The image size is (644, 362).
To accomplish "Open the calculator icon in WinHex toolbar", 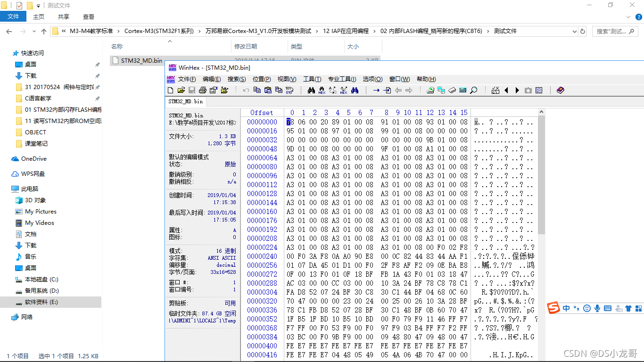I will pos(462,90).
